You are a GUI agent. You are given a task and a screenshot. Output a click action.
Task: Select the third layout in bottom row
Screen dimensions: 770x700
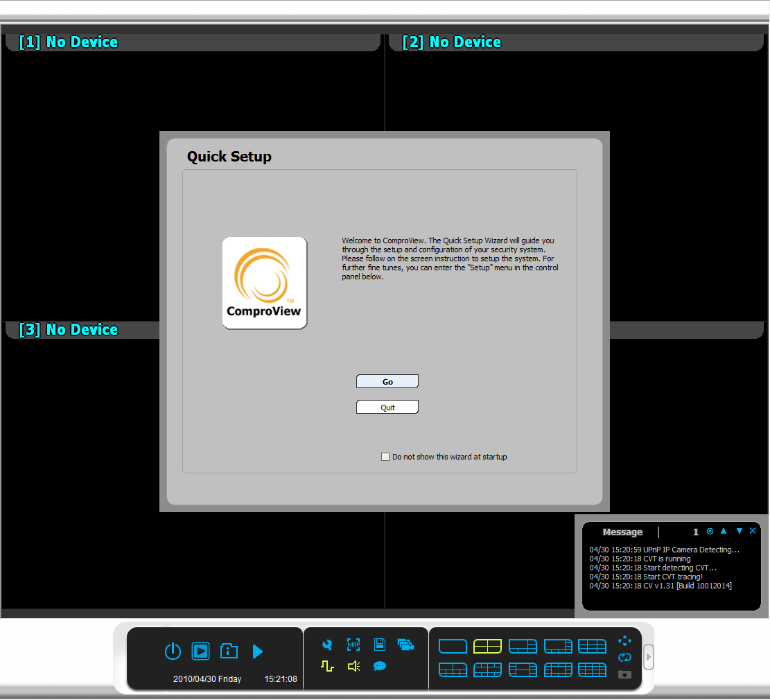523,670
